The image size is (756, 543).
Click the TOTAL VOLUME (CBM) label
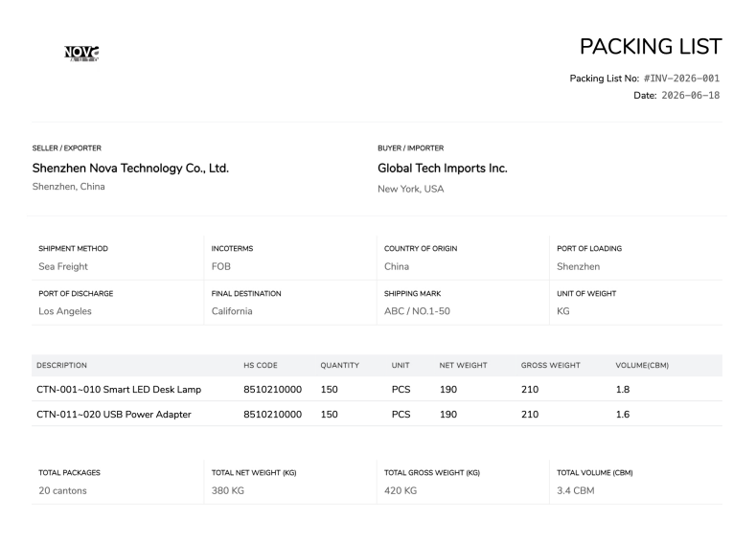pos(594,473)
